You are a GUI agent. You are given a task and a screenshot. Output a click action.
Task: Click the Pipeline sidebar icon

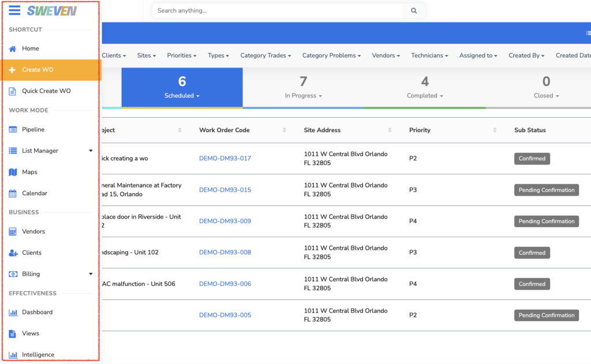(x=13, y=130)
